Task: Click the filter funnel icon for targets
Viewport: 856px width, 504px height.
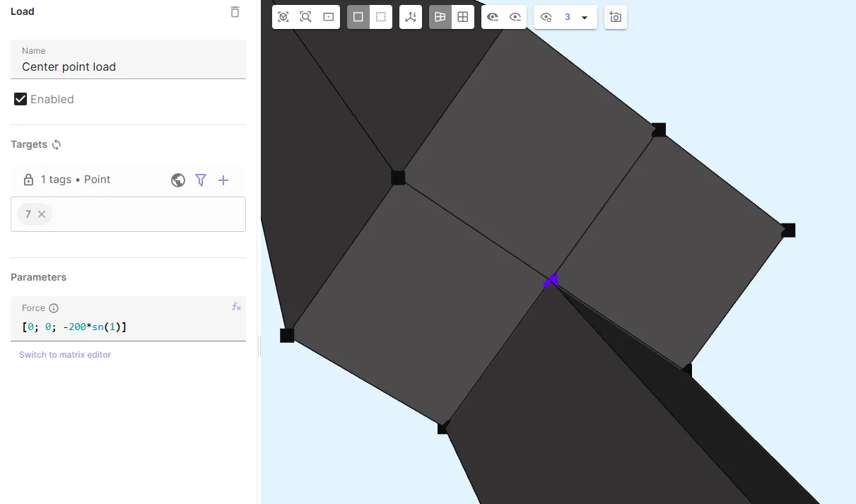Action: [x=201, y=180]
